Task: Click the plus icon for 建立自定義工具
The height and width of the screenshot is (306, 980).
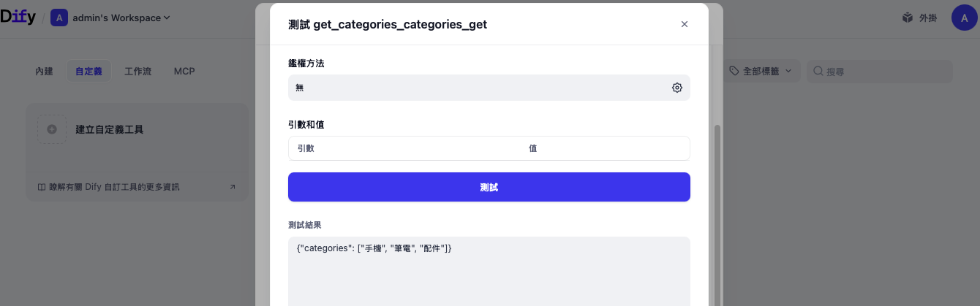Action: (x=52, y=129)
